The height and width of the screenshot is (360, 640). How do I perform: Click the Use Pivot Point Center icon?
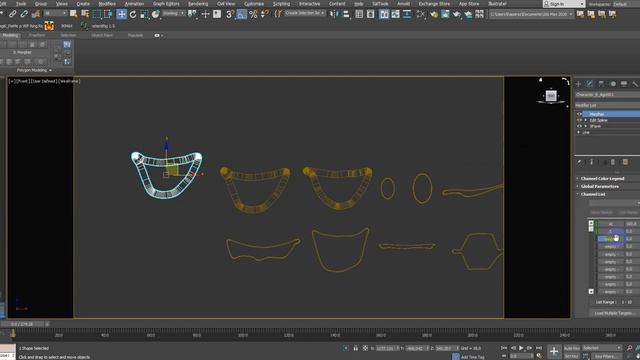[192, 14]
